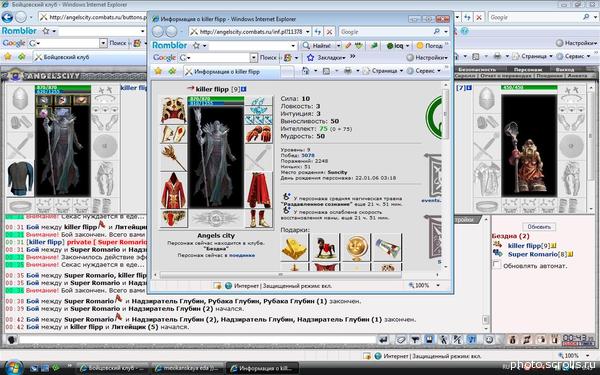Image resolution: width=600 pixels, height=375 pixels.
Task: Select the rocking horse gift icon
Action: tap(325, 247)
